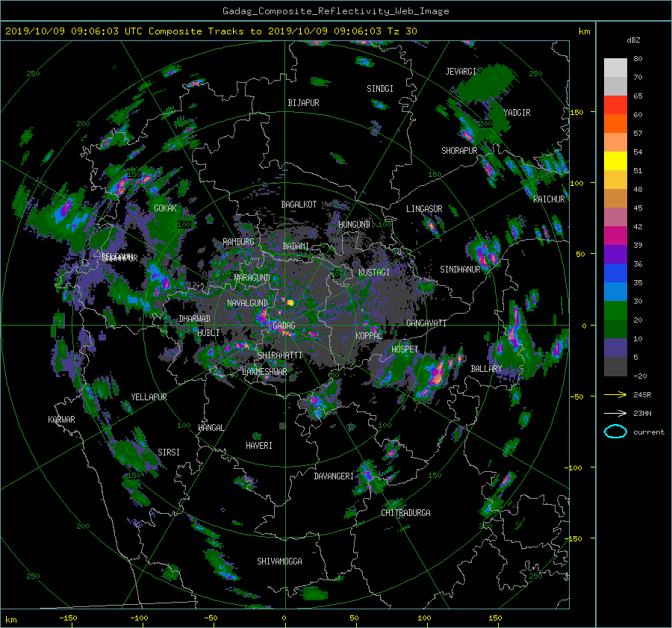
Task: Click the SHIVAMOGGA label
Action: coord(279,562)
